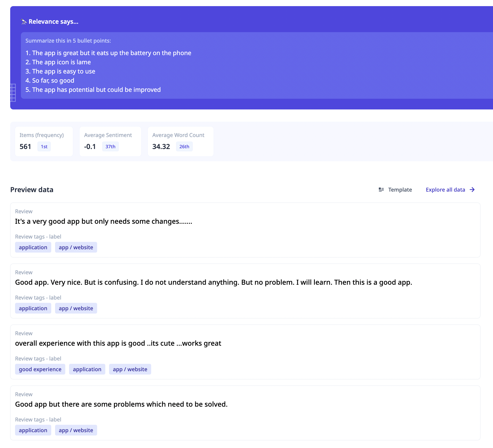Open the review about confusing app
Image resolution: width=493 pixels, height=448 pixels.
click(x=213, y=282)
